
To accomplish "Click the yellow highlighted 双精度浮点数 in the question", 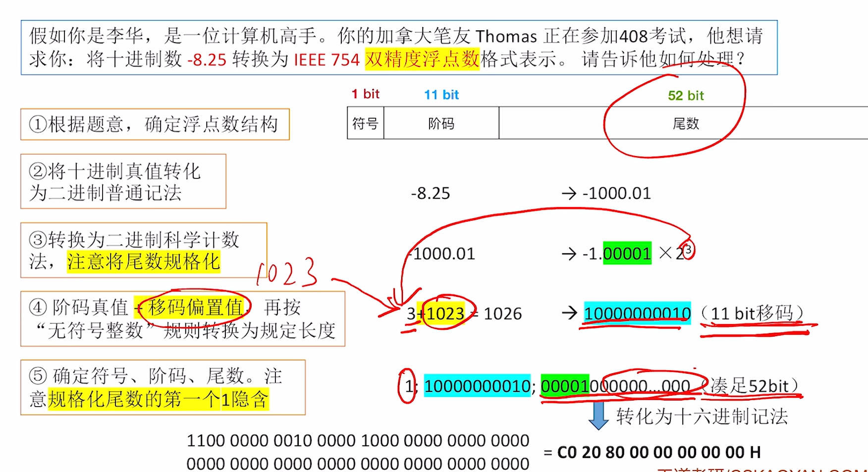I will pyautogui.click(x=422, y=59).
